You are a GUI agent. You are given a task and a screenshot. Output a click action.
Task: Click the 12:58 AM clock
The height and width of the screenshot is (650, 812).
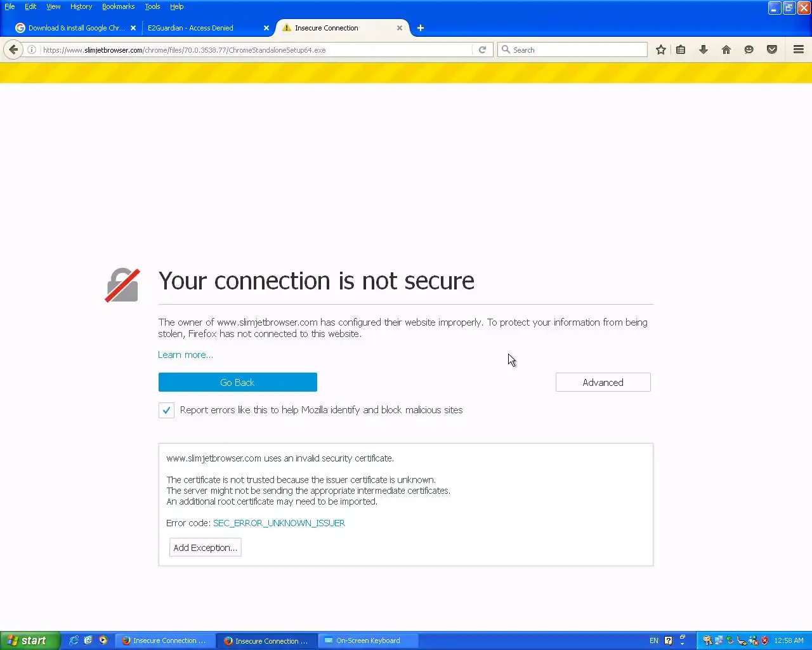789,640
